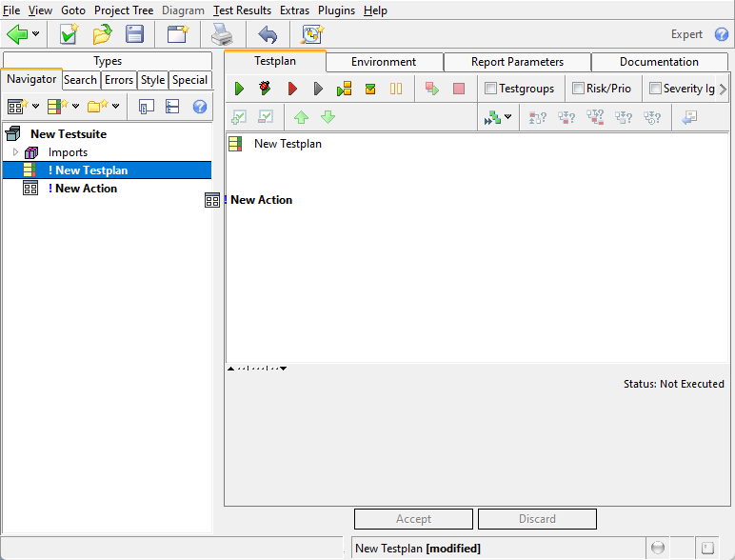The width and height of the screenshot is (735, 560).
Task: Open the green back arrow dropdown
Action: click(36, 34)
